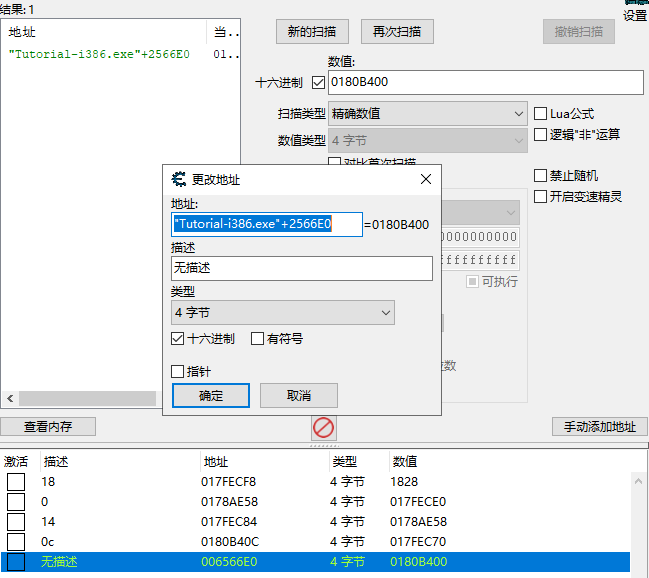
Task: Select the result "Tutorial-i386.exe"+2566E0
Action: point(99,54)
